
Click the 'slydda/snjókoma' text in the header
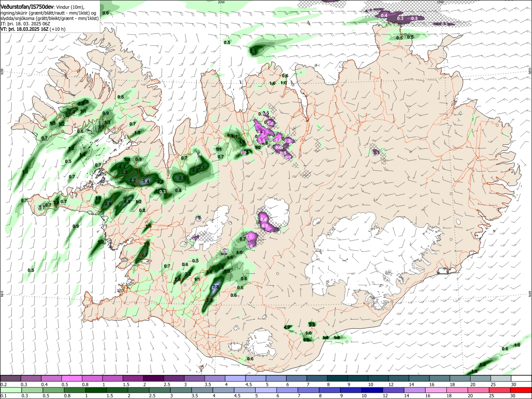(x=17, y=18)
